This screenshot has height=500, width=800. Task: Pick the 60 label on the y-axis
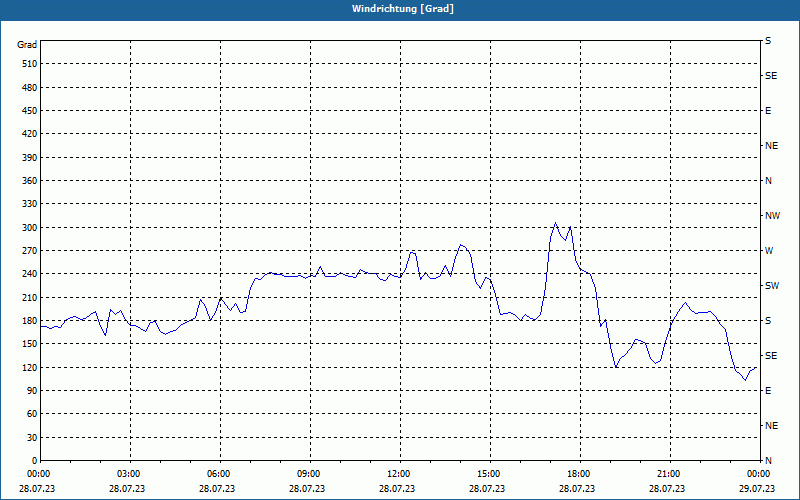click(x=32, y=414)
